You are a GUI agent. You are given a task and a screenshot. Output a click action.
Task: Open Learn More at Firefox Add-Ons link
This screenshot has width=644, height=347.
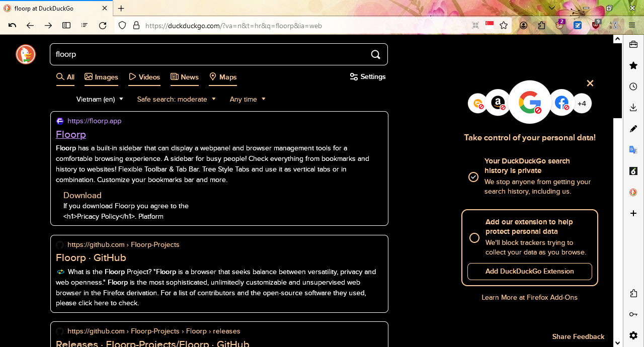coord(530,297)
